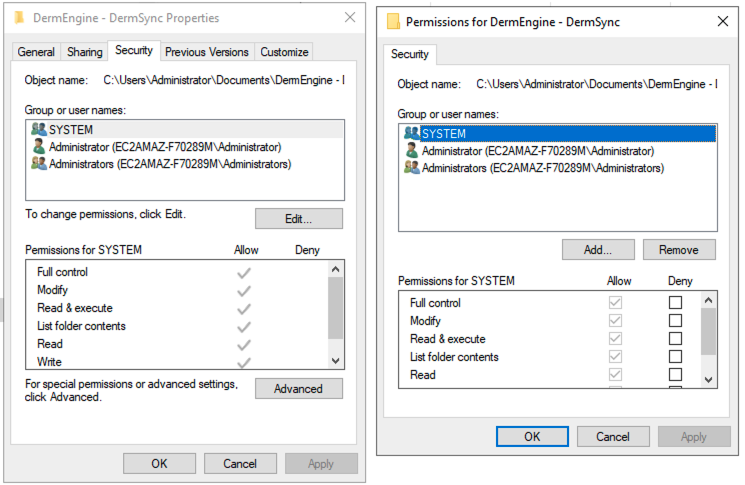The image size is (745, 485).
Task: Enable Deny for Read & execute
Action: [x=676, y=339]
